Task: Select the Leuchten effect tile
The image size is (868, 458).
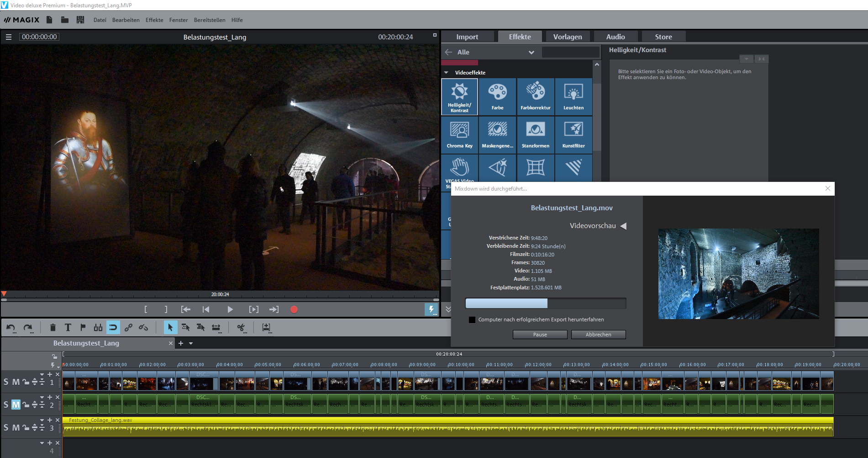Action: (x=573, y=97)
